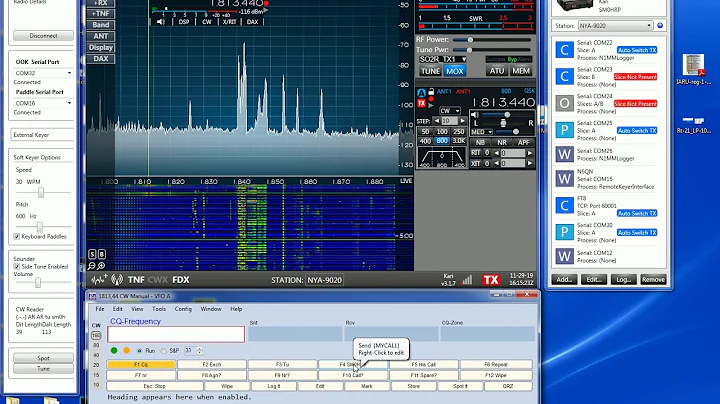Open the MED AGC dropdown
The height and width of the screenshot is (404, 720).
click(482, 132)
